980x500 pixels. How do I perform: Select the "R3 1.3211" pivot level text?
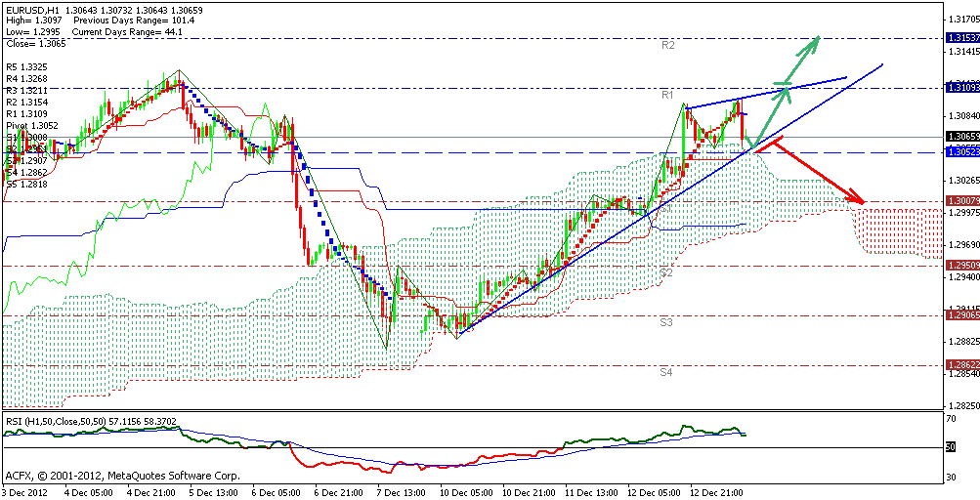pos(26,90)
